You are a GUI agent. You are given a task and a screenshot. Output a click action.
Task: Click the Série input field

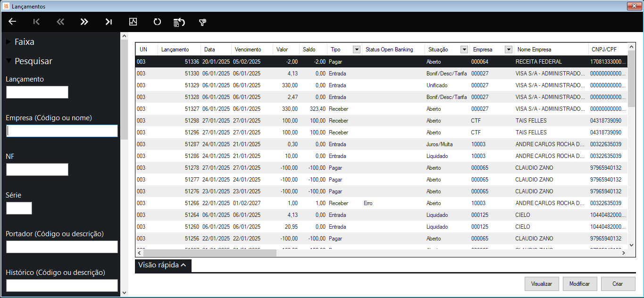coord(19,208)
